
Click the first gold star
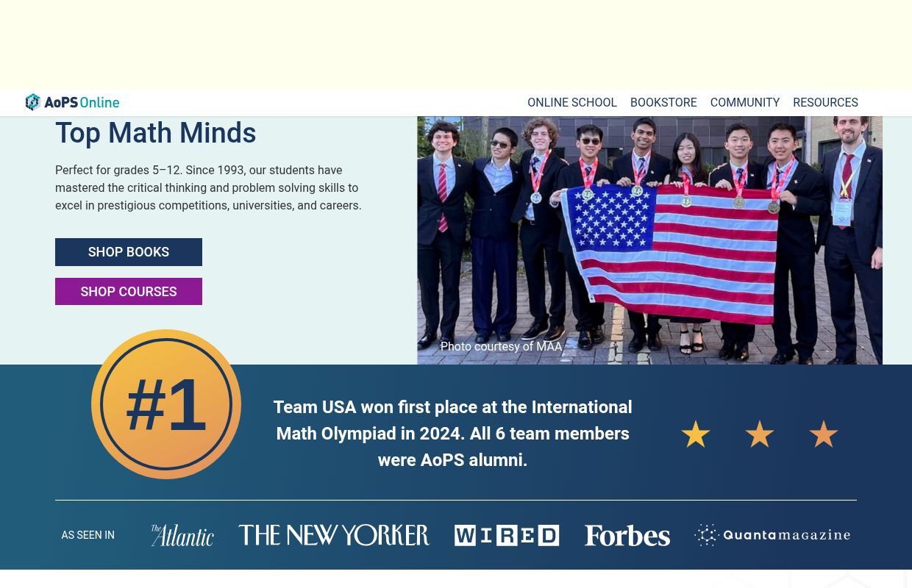point(696,434)
